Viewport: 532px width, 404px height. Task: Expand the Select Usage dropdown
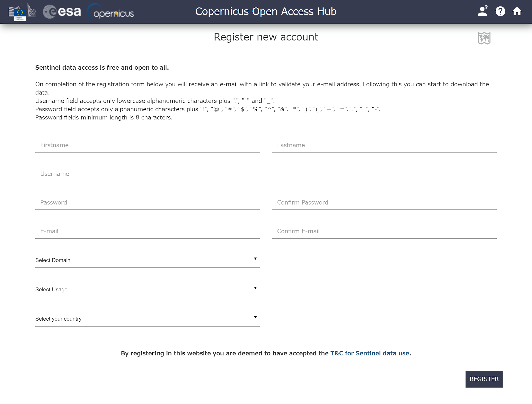point(147,289)
